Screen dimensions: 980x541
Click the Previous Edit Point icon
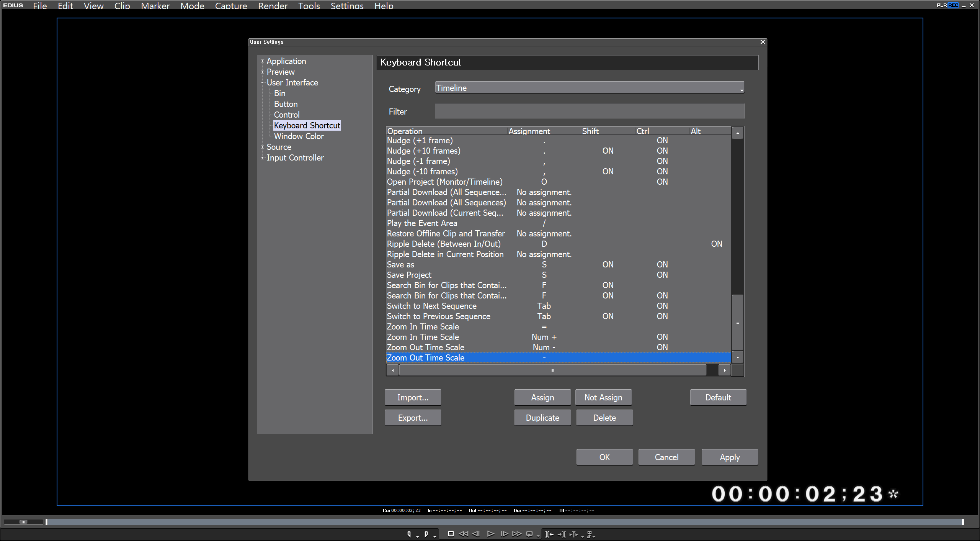(549, 534)
